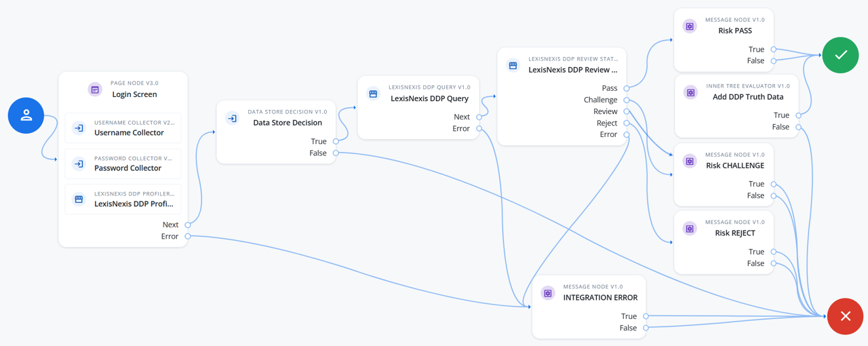Click the DDP Review Error outcome connector
Viewport: 868px width, 346px height.
pos(627,134)
